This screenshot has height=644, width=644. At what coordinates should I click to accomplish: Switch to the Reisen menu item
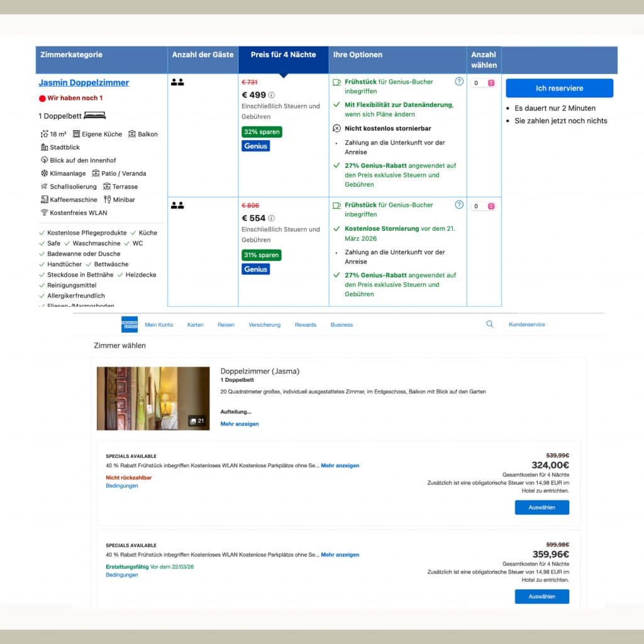(226, 325)
